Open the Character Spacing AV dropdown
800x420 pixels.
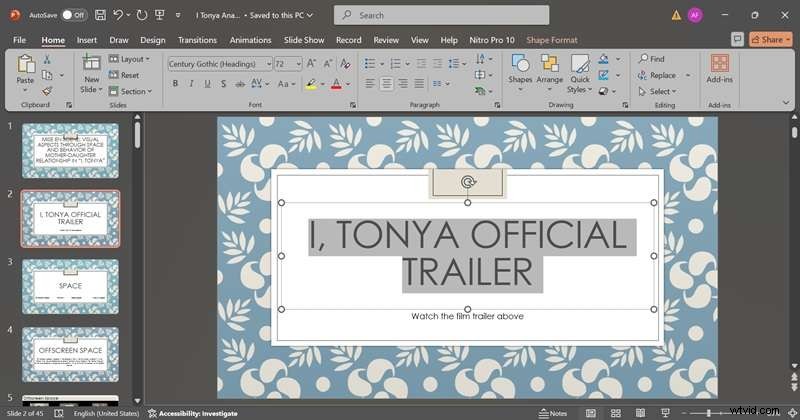click(x=260, y=84)
